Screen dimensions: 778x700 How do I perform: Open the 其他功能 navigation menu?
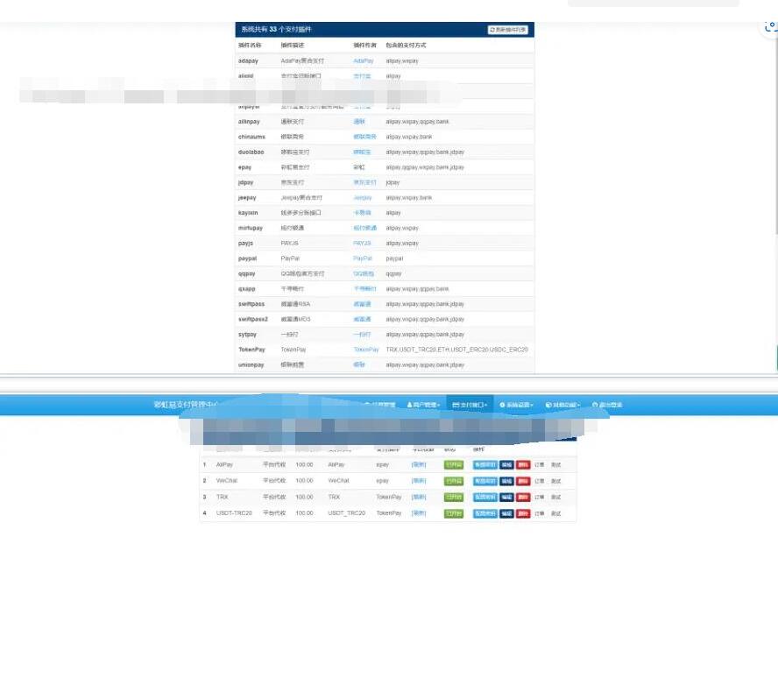tap(563, 405)
